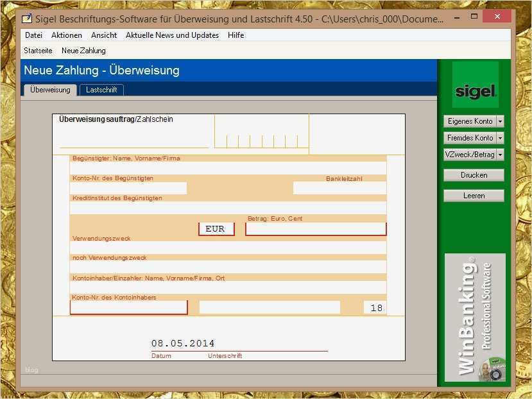The height and width of the screenshot is (399, 532).
Task: Click the Neue Zahlung - Überweisung header
Action: point(101,70)
